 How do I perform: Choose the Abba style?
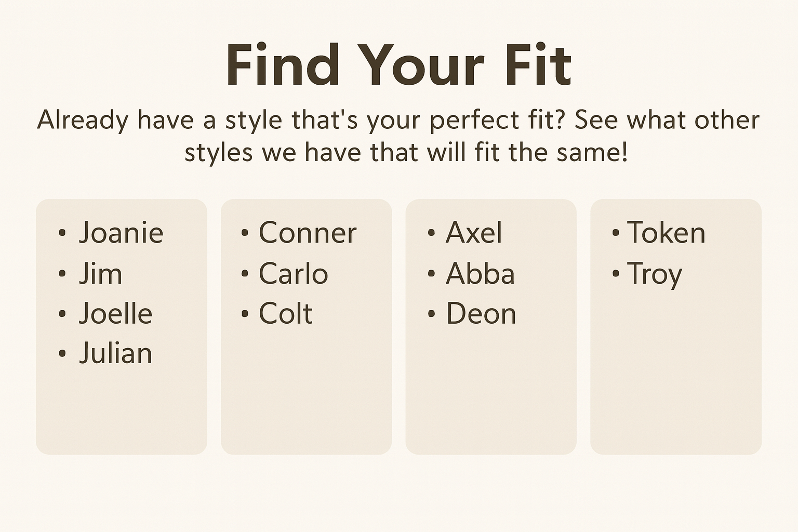tap(480, 273)
